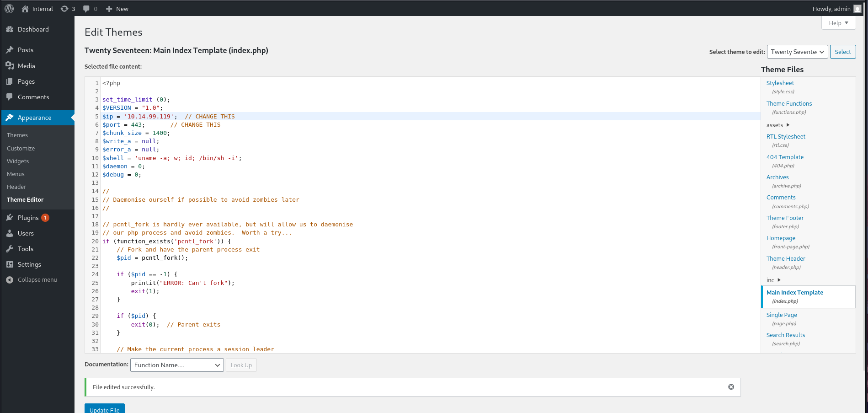The height and width of the screenshot is (413, 868).
Task: Expand the inc folder in Theme Files
Action: coord(773,280)
